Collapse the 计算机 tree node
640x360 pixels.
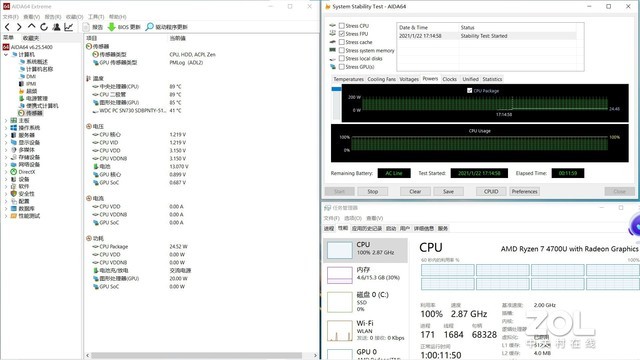point(6,54)
